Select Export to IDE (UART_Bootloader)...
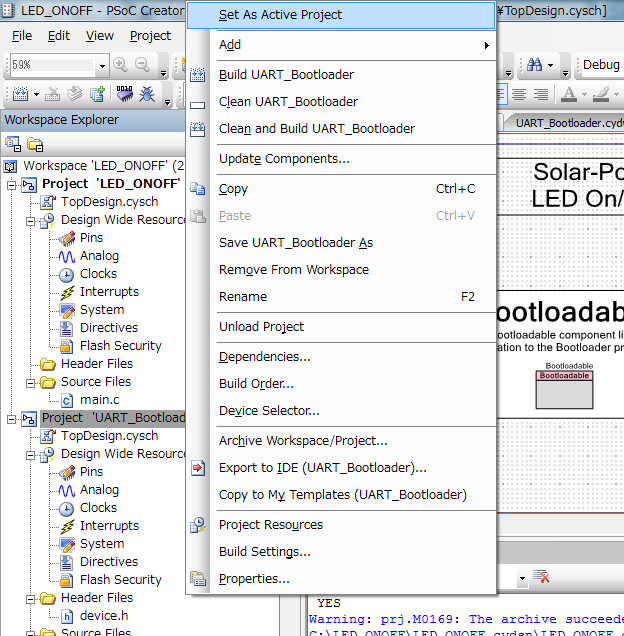This screenshot has width=624, height=636. tap(341, 468)
